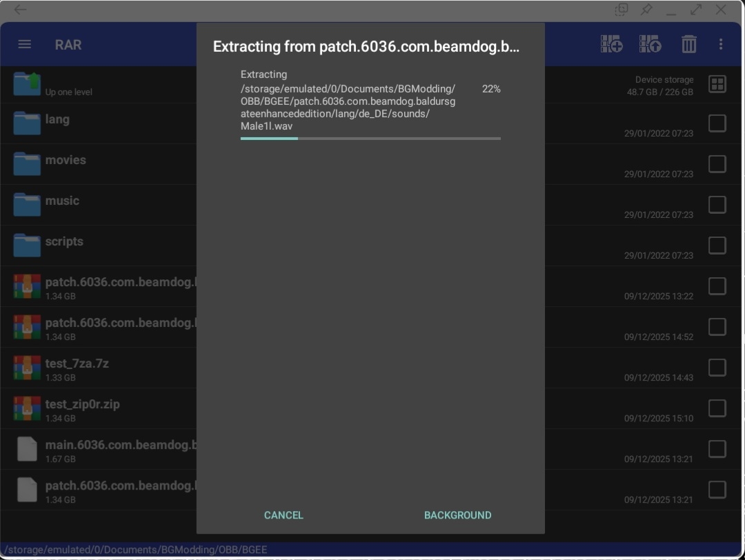The height and width of the screenshot is (560, 745).
Task: Cancel the extraction
Action: click(284, 515)
